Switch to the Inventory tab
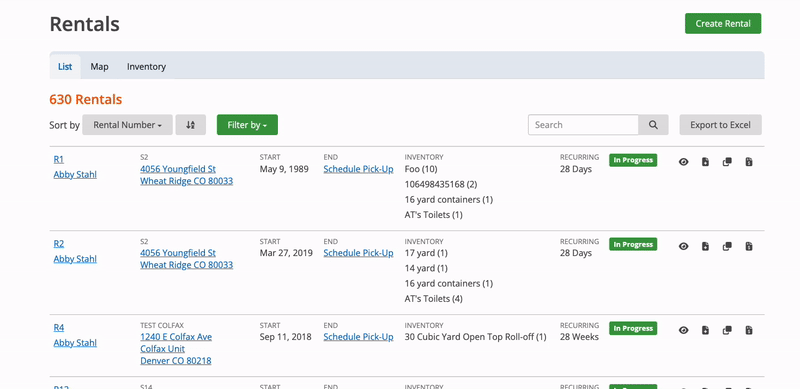Image resolution: width=800 pixels, height=389 pixels. (x=146, y=67)
